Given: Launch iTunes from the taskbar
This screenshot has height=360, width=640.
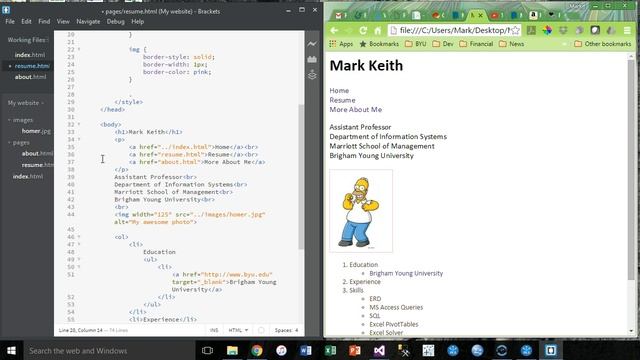Looking at the screenshot, I should point(281,351).
